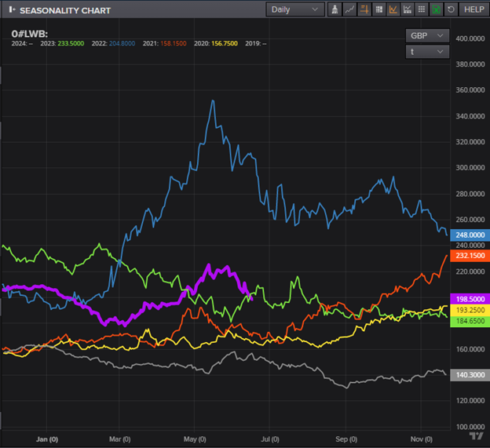Open the 't' unit dropdown
This screenshot has height=448, width=490.
point(427,52)
